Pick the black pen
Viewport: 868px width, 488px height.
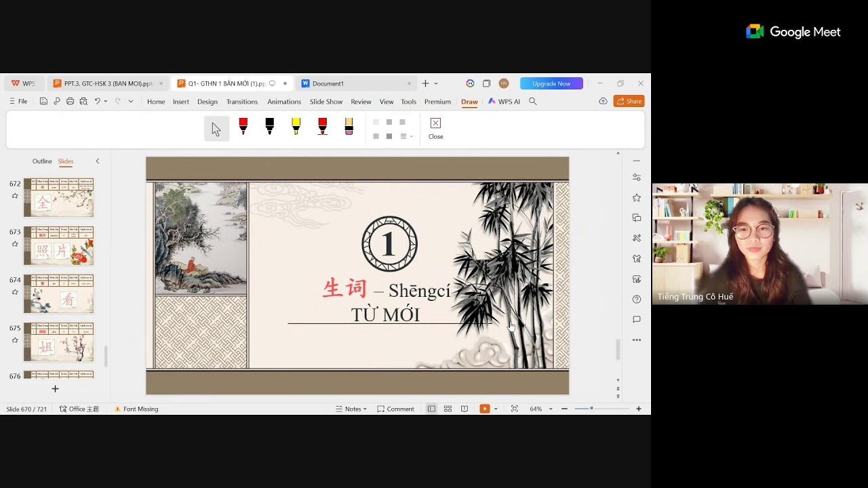269,127
